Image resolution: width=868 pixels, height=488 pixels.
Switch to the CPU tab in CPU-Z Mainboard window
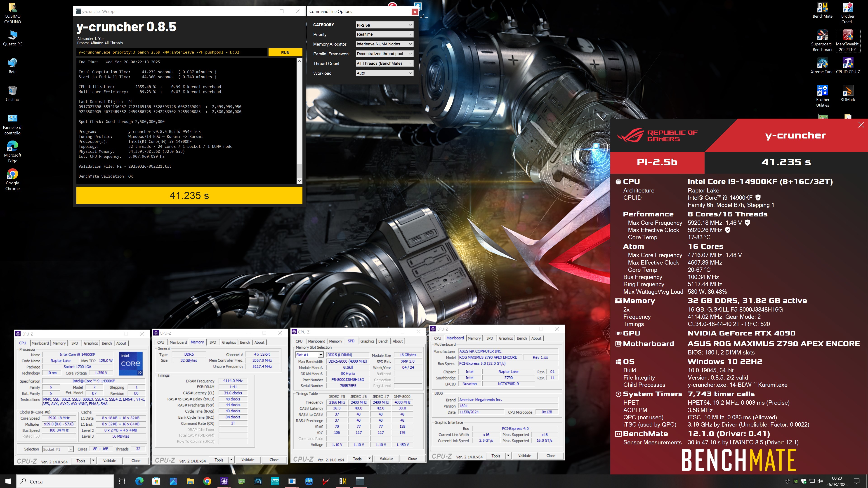pyautogui.click(x=437, y=338)
